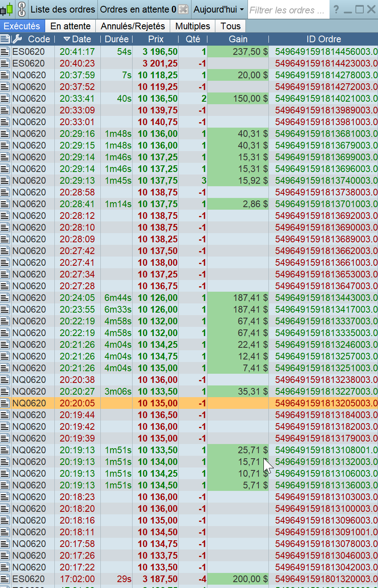
Task: Open the Aujourd'hui date range dropdown
Action: 218,9
